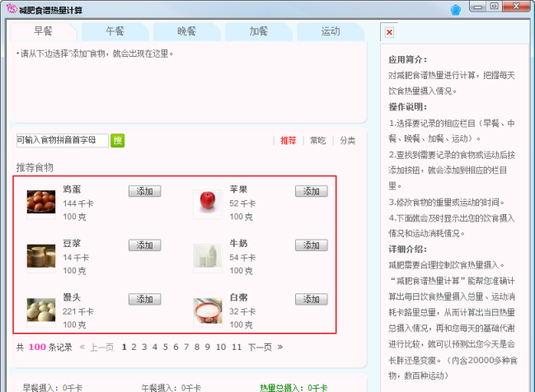Click the 热量总摄入 total calories text
Screen dimensions: 535x392
point(293,388)
